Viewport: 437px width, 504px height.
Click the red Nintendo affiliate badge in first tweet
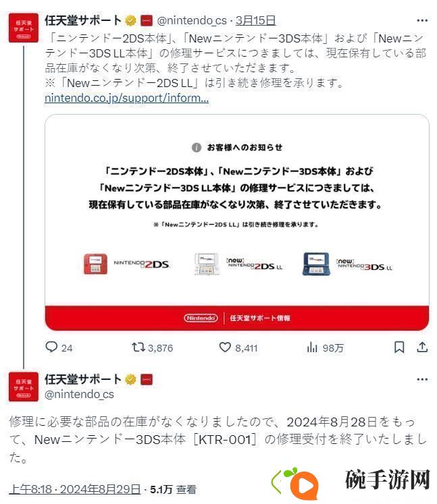click(x=147, y=20)
